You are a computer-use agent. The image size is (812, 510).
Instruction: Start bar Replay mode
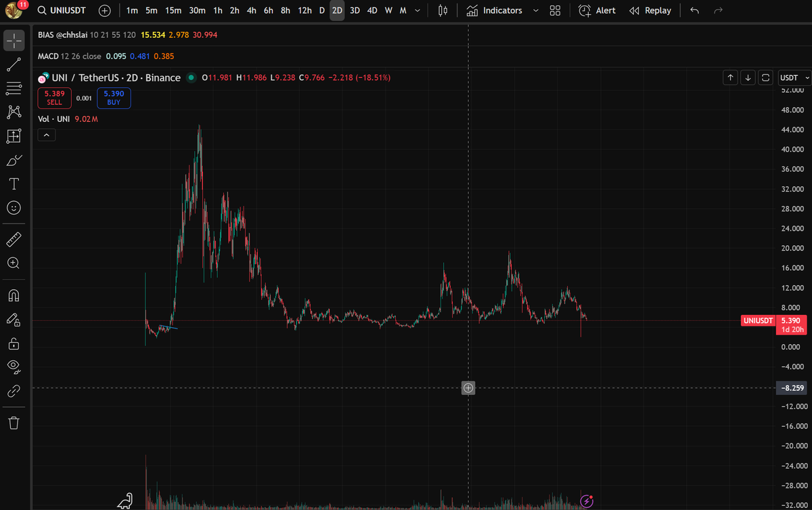coord(650,11)
